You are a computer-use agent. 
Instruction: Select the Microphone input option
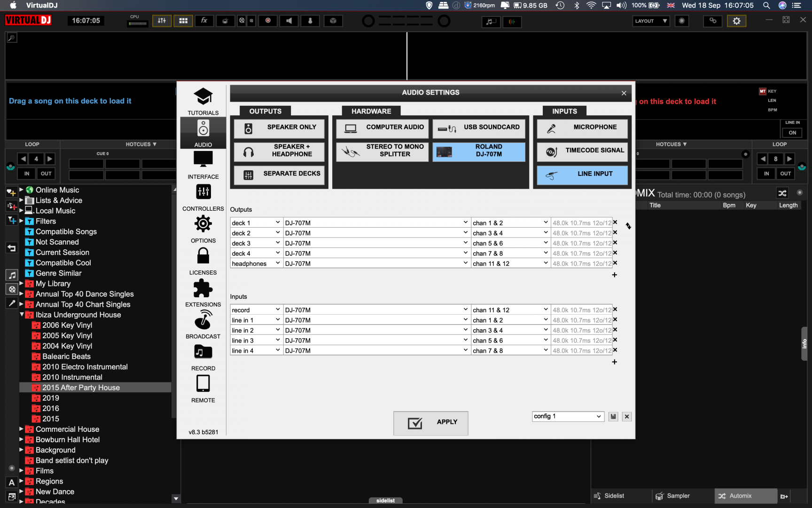582,128
